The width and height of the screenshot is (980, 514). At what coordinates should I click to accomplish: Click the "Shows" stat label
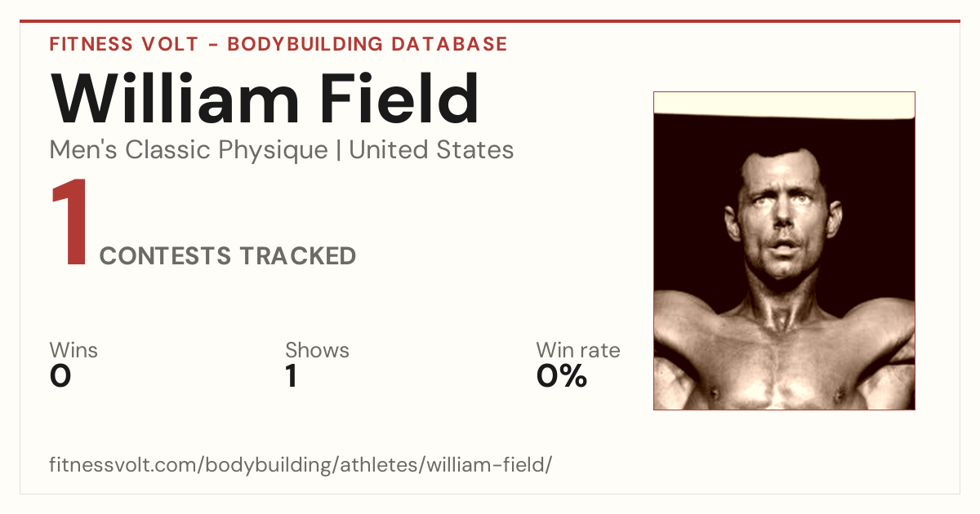[x=317, y=351]
